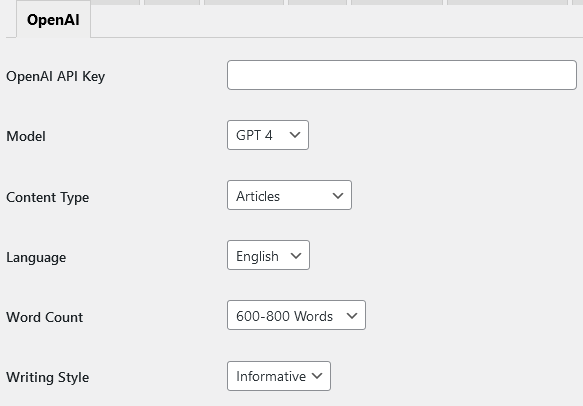Click the chevron arrow beside 600-800 Words
583x406 pixels.
click(352, 316)
